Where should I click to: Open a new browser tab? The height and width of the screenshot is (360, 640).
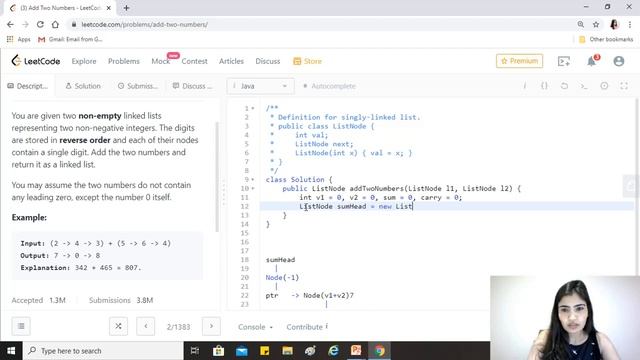click(127, 8)
